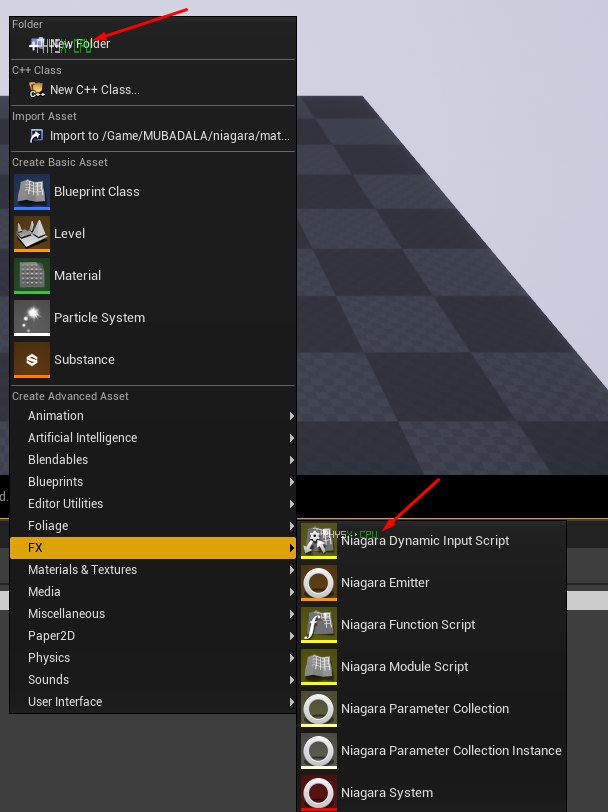The height and width of the screenshot is (812, 608).
Task: Create a Substance asset
Action: point(153,359)
